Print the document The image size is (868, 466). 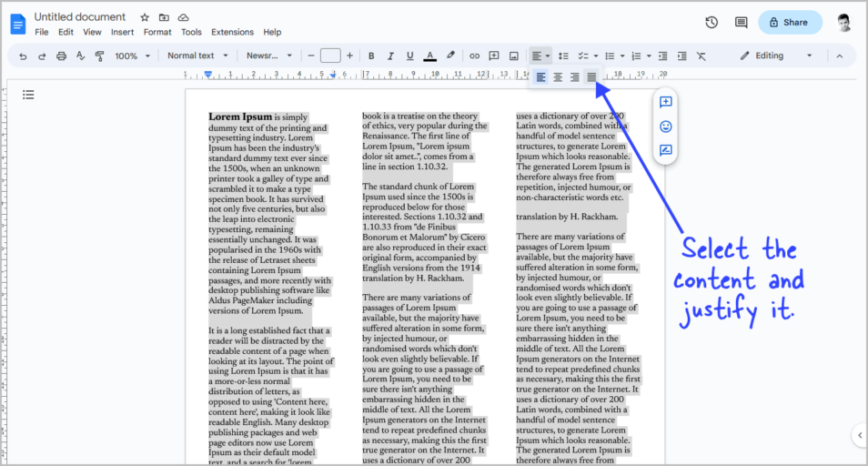click(x=62, y=56)
